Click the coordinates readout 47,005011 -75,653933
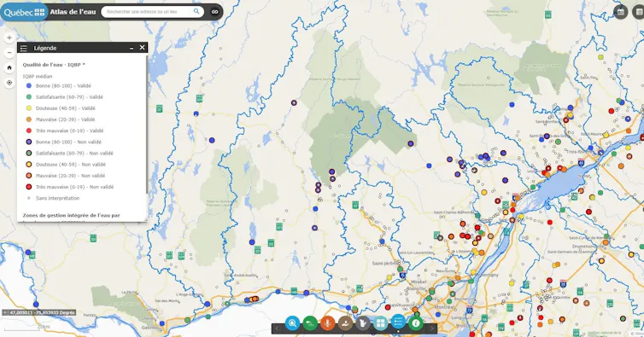This screenshot has height=337, width=644. click(x=42, y=313)
